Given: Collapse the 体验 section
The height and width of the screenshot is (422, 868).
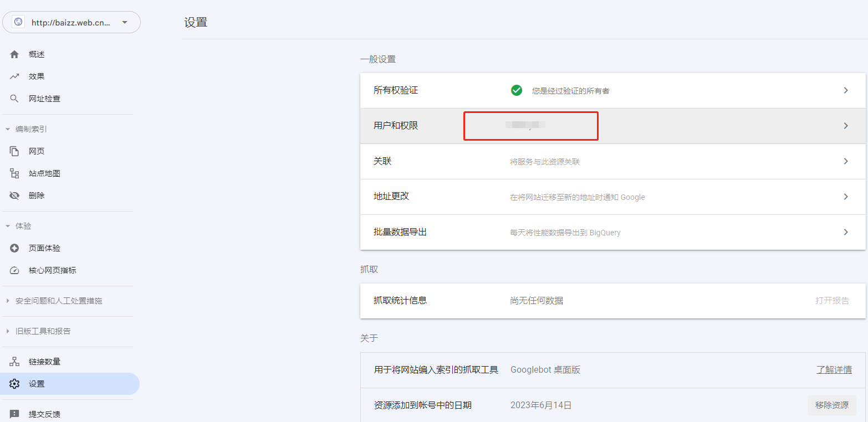Looking at the screenshot, I should click(8, 226).
